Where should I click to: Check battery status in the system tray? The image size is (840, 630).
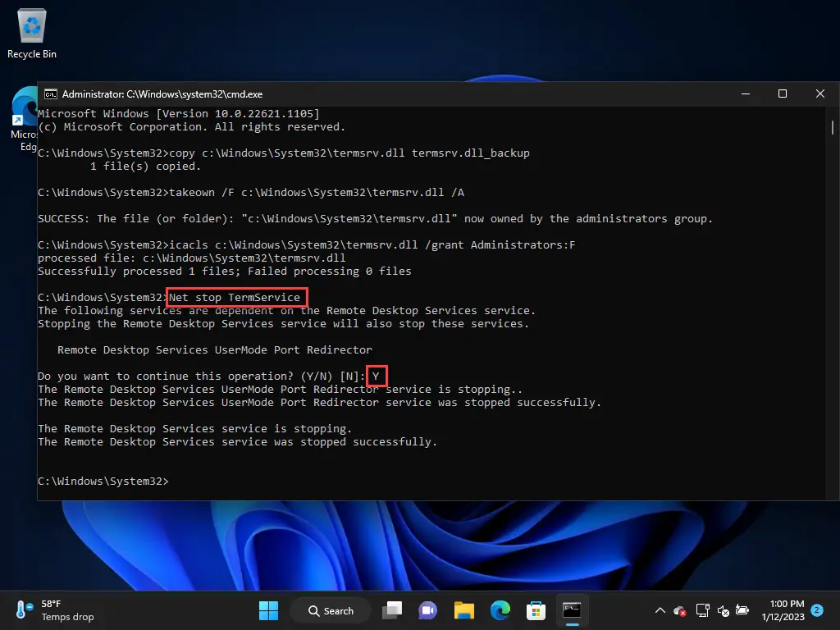pos(742,610)
